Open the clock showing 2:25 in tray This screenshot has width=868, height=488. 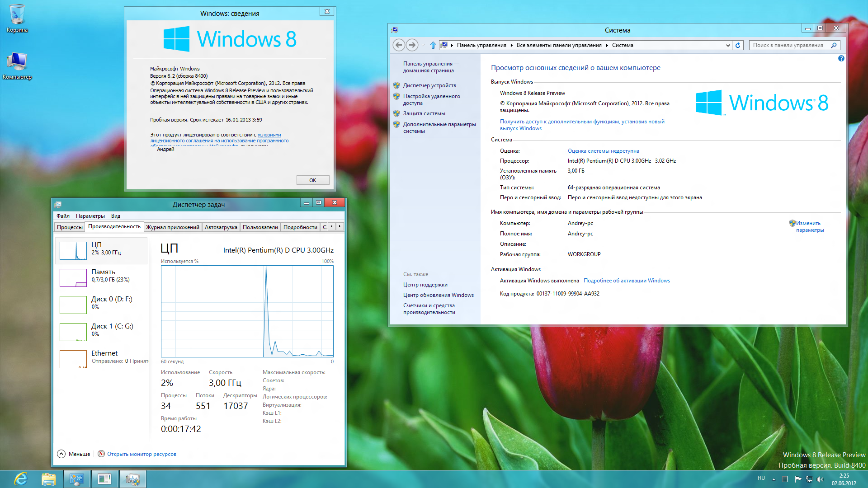pos(844,479)
